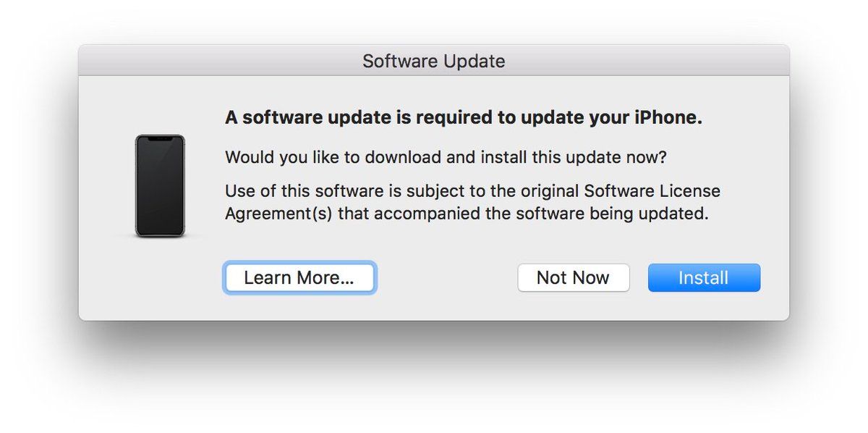Click the empty space between Learn More and Not Now

click(x=446, y=278)
